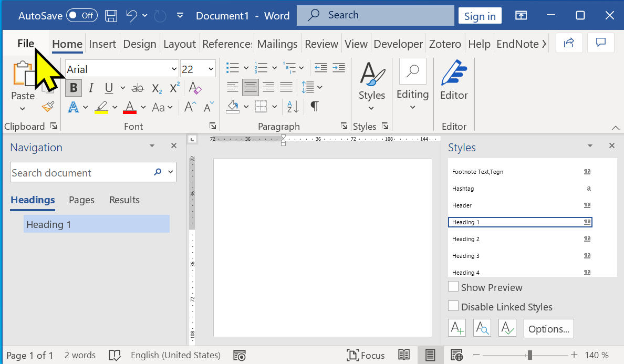Click the Format Painter brush
The height and width of the screenshot is (364, 624).
coord(48,107)
